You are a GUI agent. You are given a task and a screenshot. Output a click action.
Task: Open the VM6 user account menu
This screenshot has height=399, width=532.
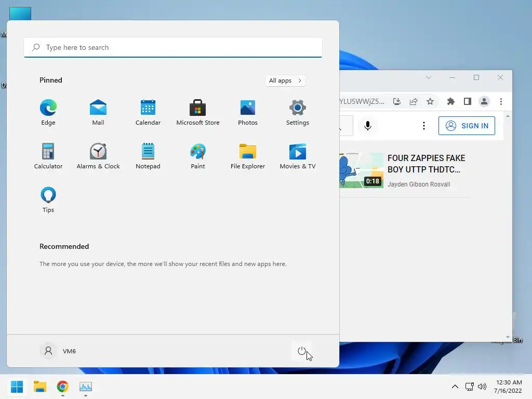pyautogui.click(x=58, y=351)
